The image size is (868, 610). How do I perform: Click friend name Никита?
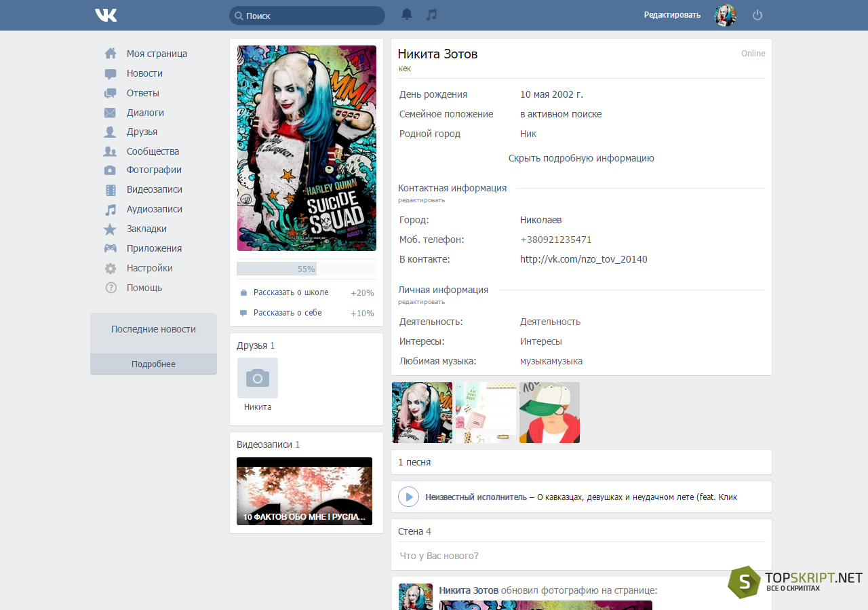[x=258, y=407]
